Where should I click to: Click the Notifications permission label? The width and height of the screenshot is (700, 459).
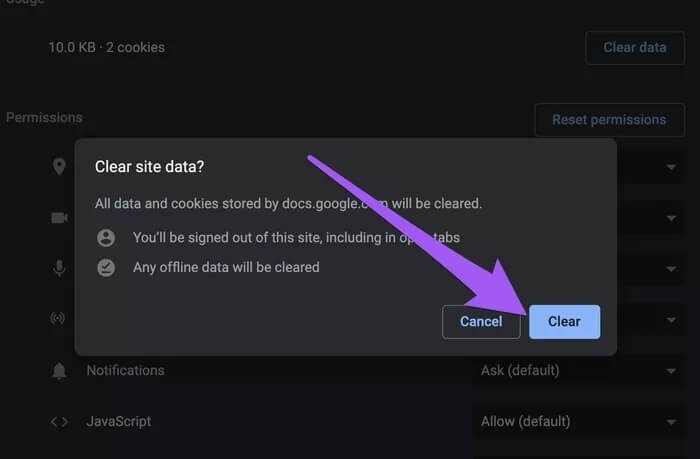(x=125, y=371)
